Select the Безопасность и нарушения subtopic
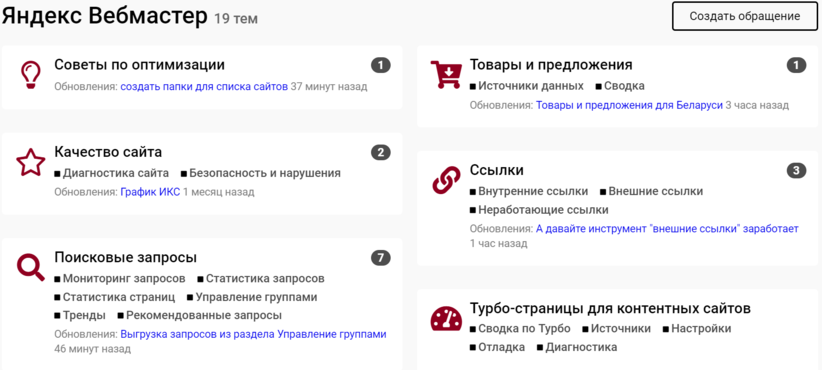The height and width of the screenshot is (370, 822). pos(261,173)
